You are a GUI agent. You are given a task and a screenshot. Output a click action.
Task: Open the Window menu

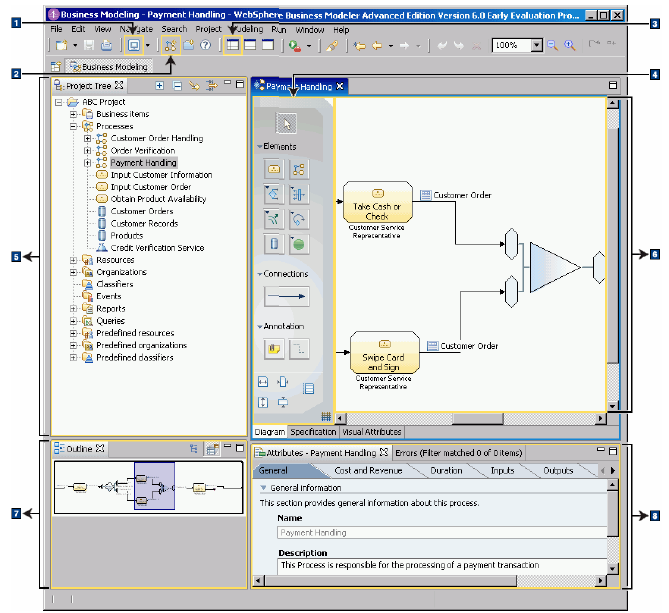click(310, 30)
